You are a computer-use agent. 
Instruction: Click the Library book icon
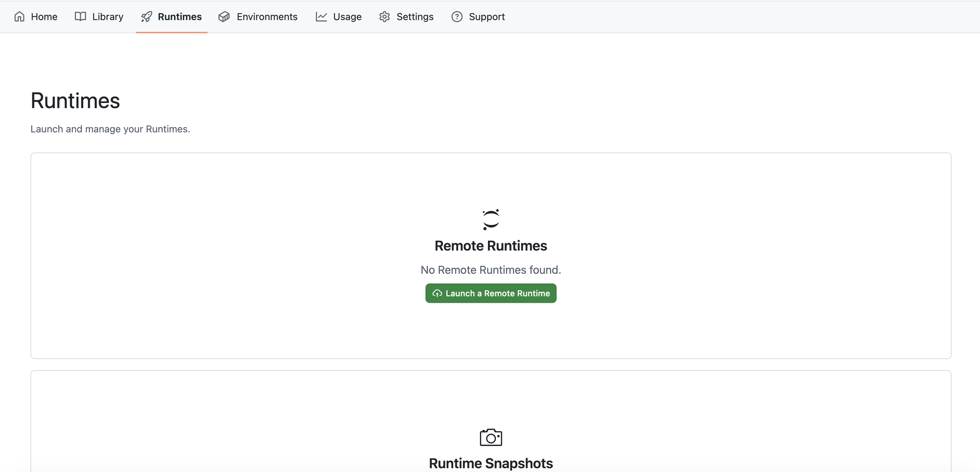coord(80,17)
